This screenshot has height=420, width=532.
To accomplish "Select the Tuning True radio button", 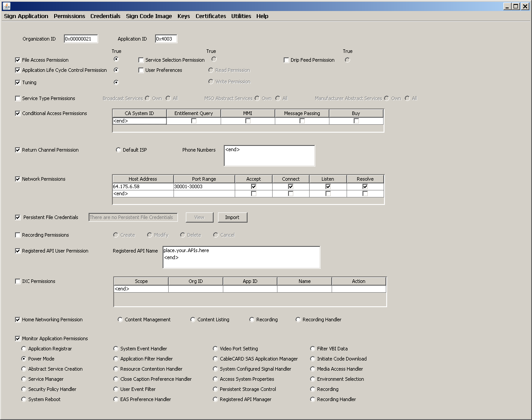I will pyautogui.click(x=116, y=82).
